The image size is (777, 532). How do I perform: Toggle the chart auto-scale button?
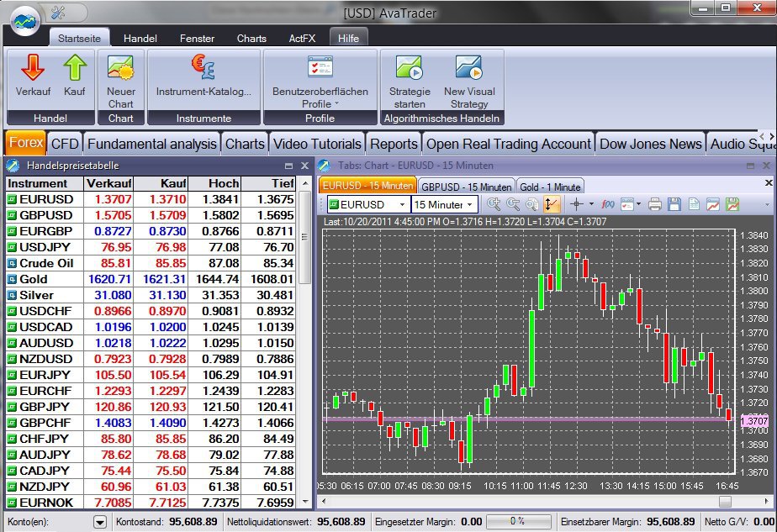tap(551, 204)
